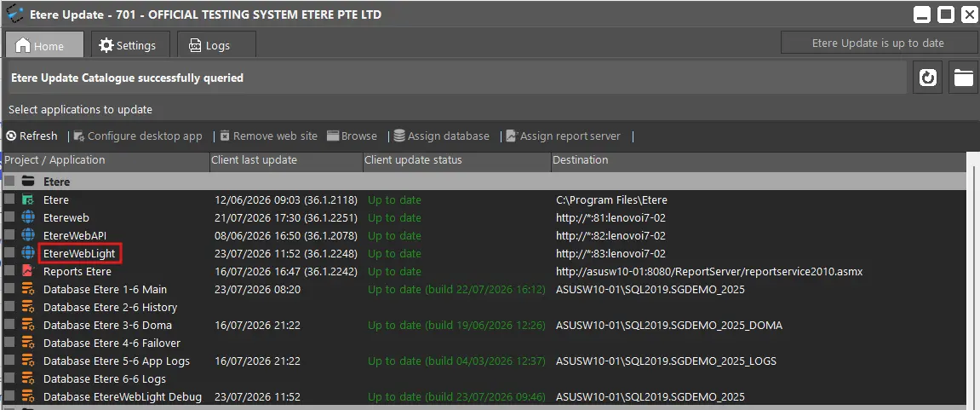Sort by Client last update column header
The height and width of the screenshot is (410, 980).
286,160
